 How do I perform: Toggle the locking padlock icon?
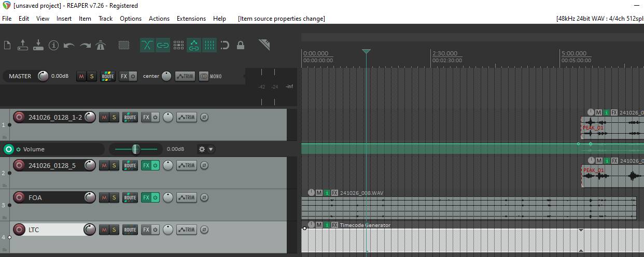click(240, 46)
